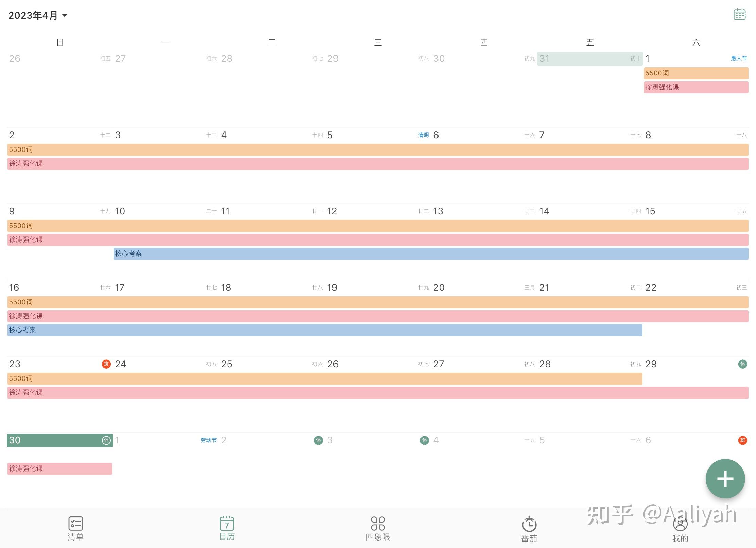
Task: Open the 清单 list tab
Action: (75, 528)
